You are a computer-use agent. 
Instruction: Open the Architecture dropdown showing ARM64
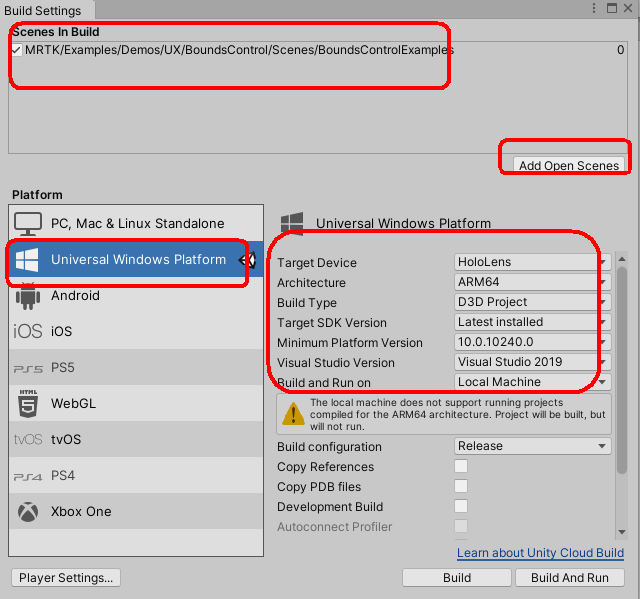pyautogui.click(x=532, y=282)
